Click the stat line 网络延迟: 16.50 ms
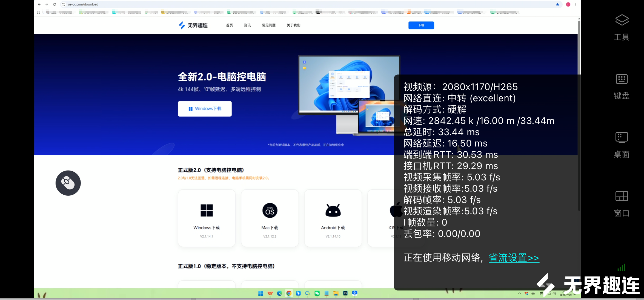This screenshot has height=300, width=644. pyautogui.click(x=445, y=143)
